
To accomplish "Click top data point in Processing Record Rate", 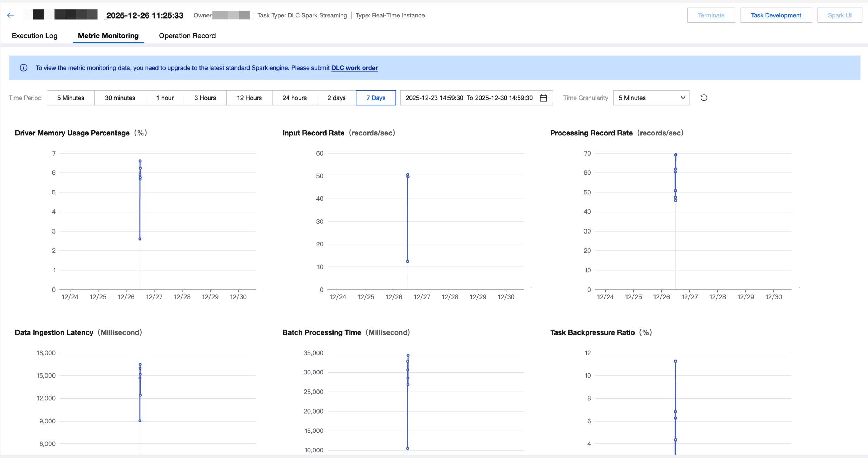I will pyautogui.click(x=675, y=155).
